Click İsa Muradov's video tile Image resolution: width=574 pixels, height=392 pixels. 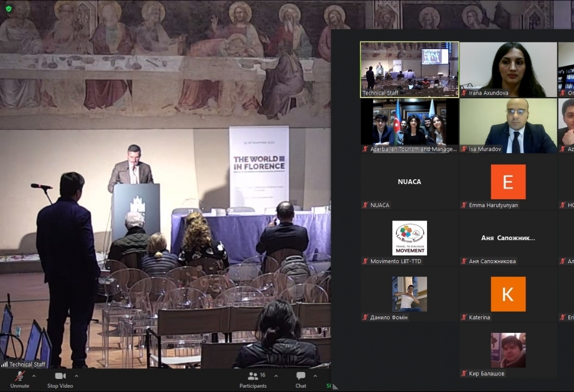pos(508,126)
